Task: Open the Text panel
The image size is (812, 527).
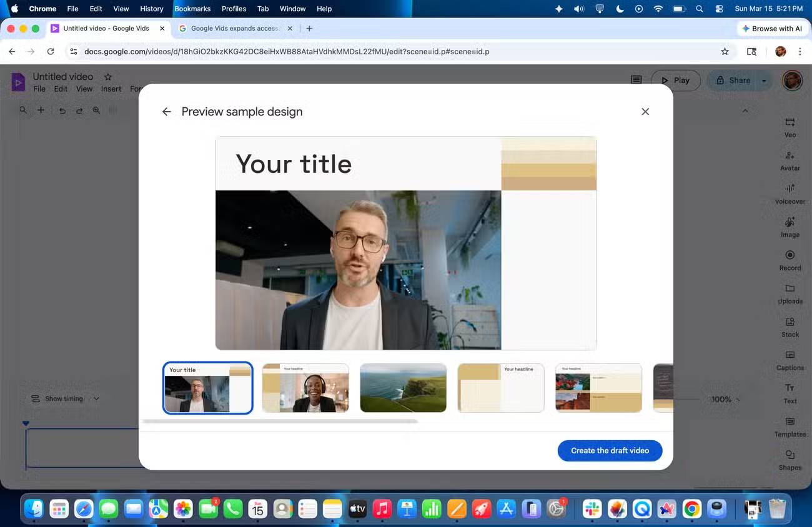Action: [790, 393]
